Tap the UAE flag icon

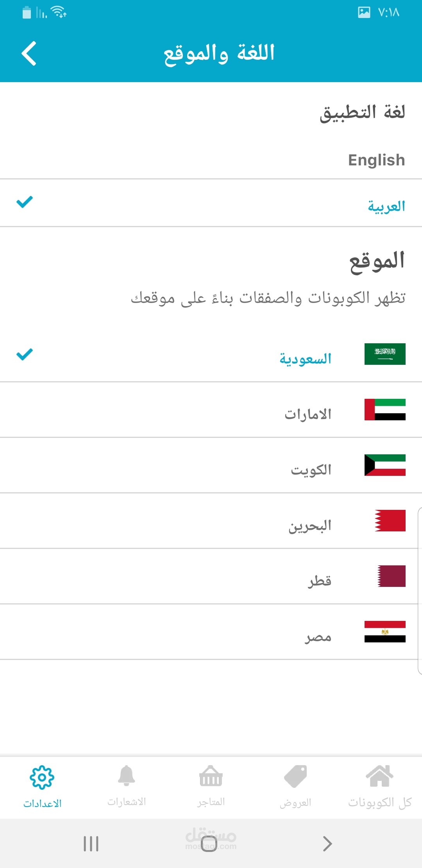385,409
